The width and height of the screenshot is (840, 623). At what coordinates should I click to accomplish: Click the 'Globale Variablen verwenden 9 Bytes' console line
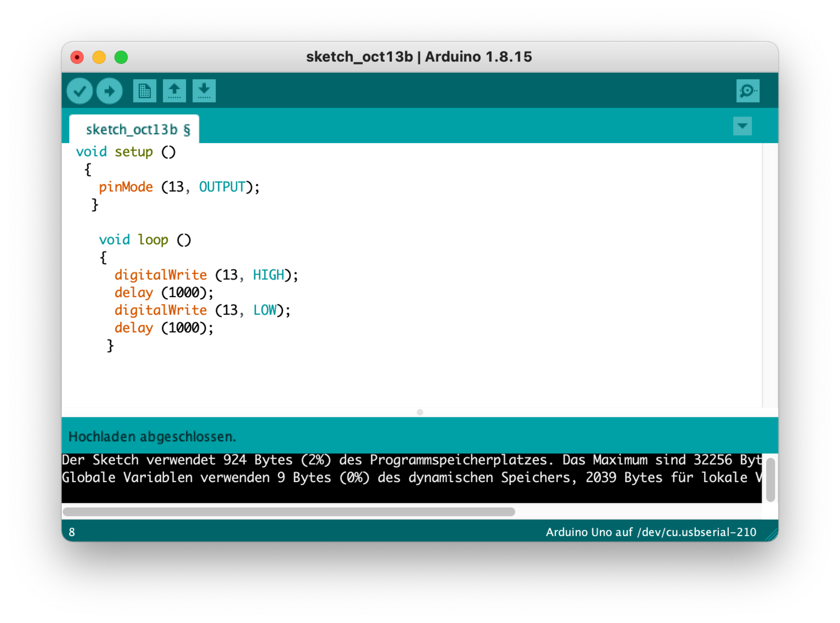tap(412, 478)
